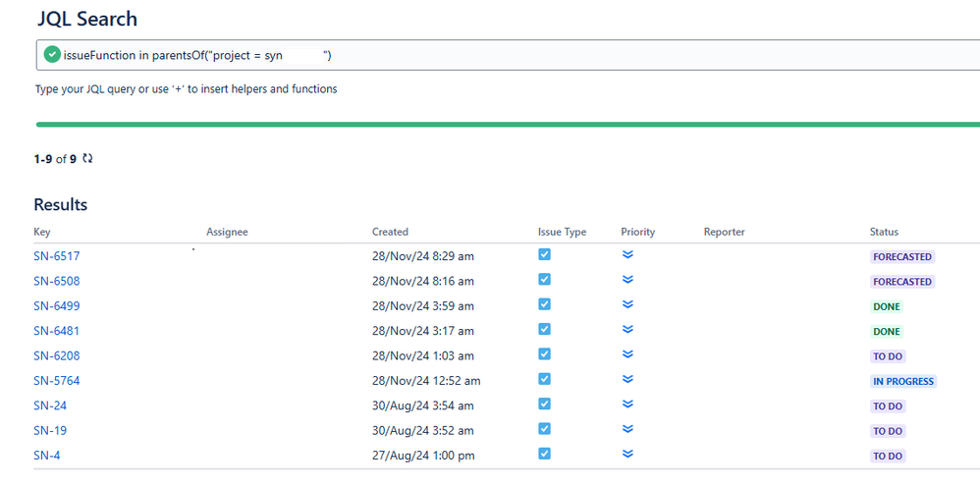Open issue SN-6517
The height and width of the screenshot is (487, 980).
coord(57,256)
